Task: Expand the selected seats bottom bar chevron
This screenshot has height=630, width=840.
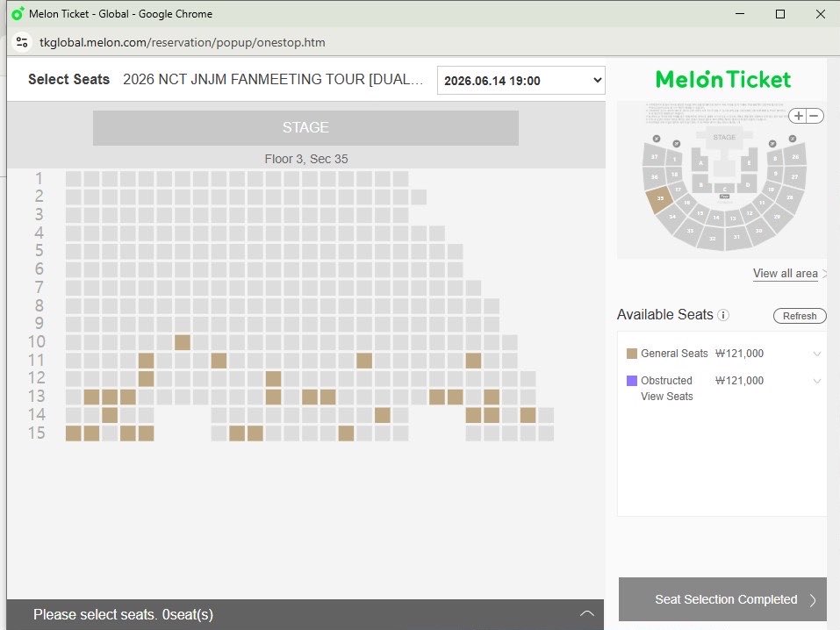Action: coord(587,613)
